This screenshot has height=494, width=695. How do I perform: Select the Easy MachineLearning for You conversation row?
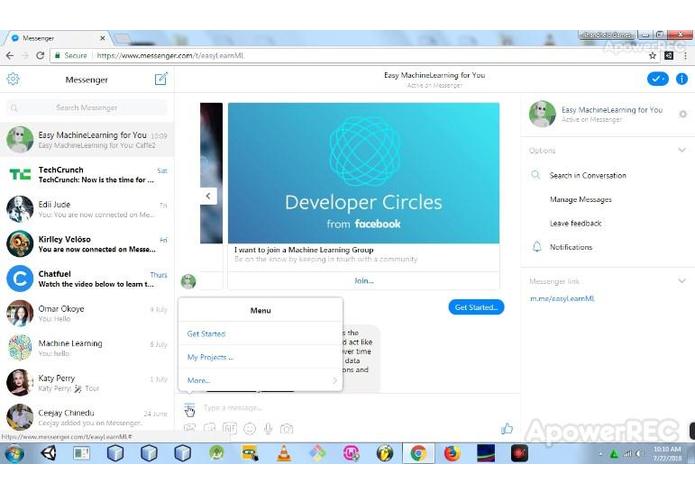pos(87,140)
